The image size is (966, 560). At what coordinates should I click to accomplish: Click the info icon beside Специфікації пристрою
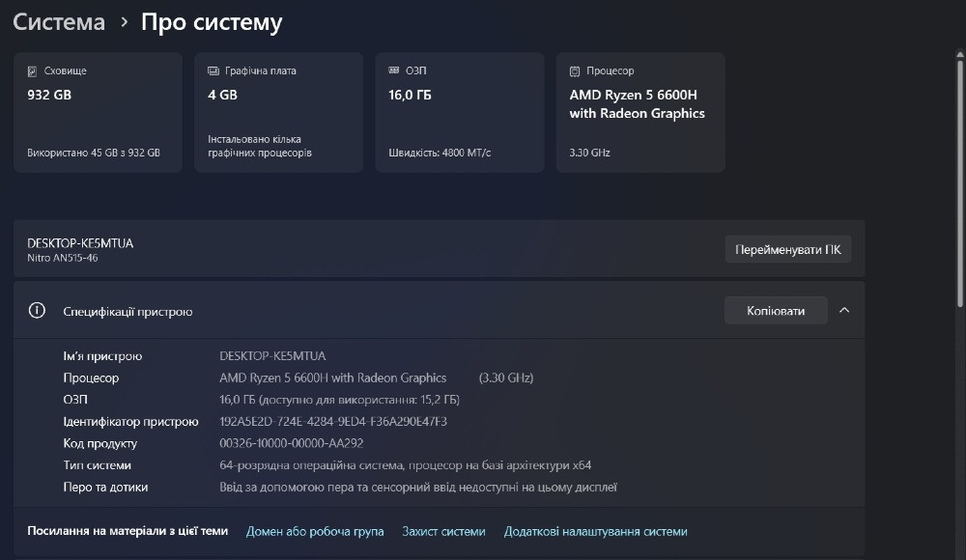pyautogui.click(x=37, y=311)
